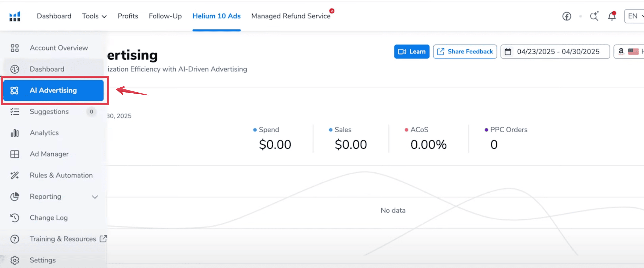Click the sidebar Dashboard gauge icon
The width and height of the screenshot is (644, 268).
click(x=15, y=69)
